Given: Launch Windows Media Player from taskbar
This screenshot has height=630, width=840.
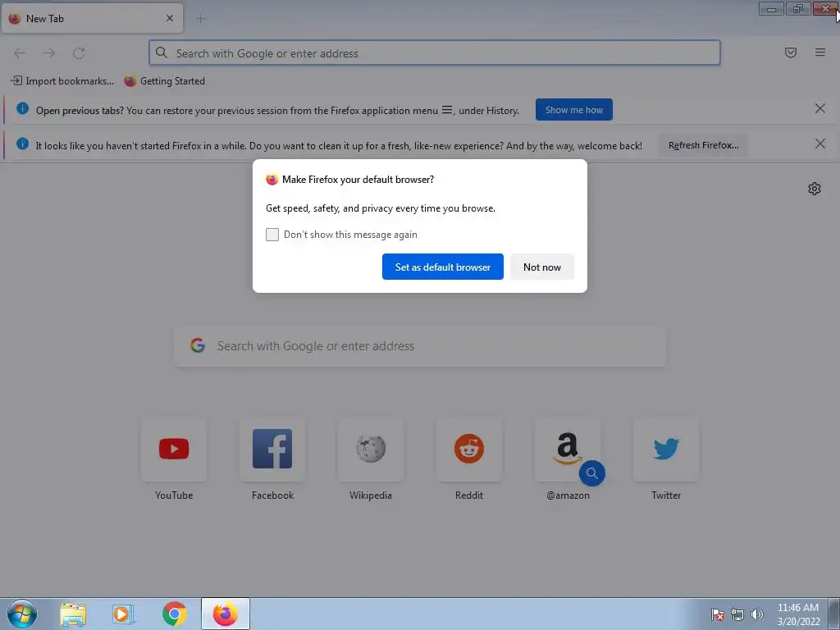Looking at the screenshot, I should 123,614.
